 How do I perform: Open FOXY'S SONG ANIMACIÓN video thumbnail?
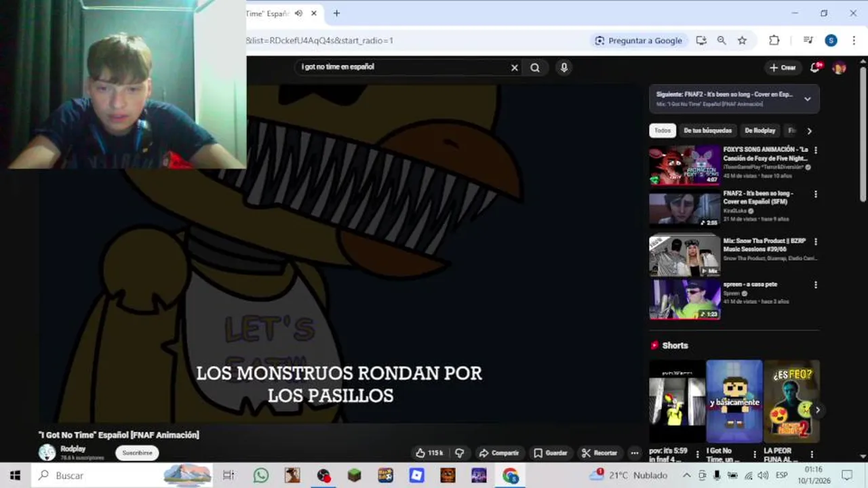tap(684, 165)
